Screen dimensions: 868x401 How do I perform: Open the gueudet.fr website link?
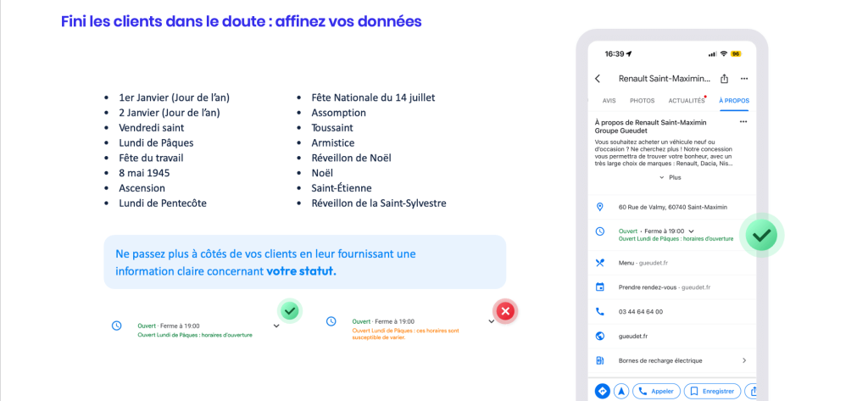(633, 337)
